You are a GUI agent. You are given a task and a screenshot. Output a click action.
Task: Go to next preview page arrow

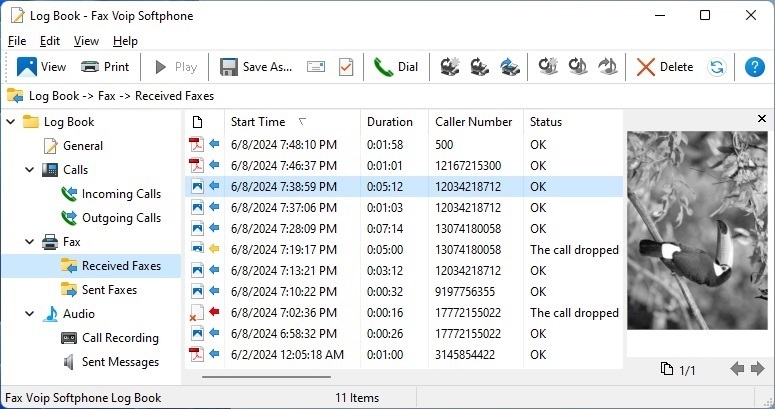tap(757, 369)
